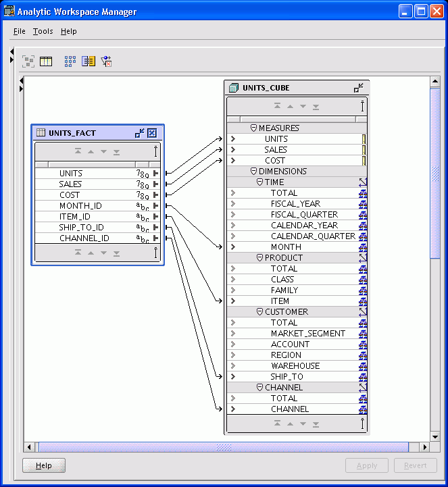This screenshot has height=487, width=448.
Task: Click the auto-map toolbar icon
Action: [x=28, y=61]
